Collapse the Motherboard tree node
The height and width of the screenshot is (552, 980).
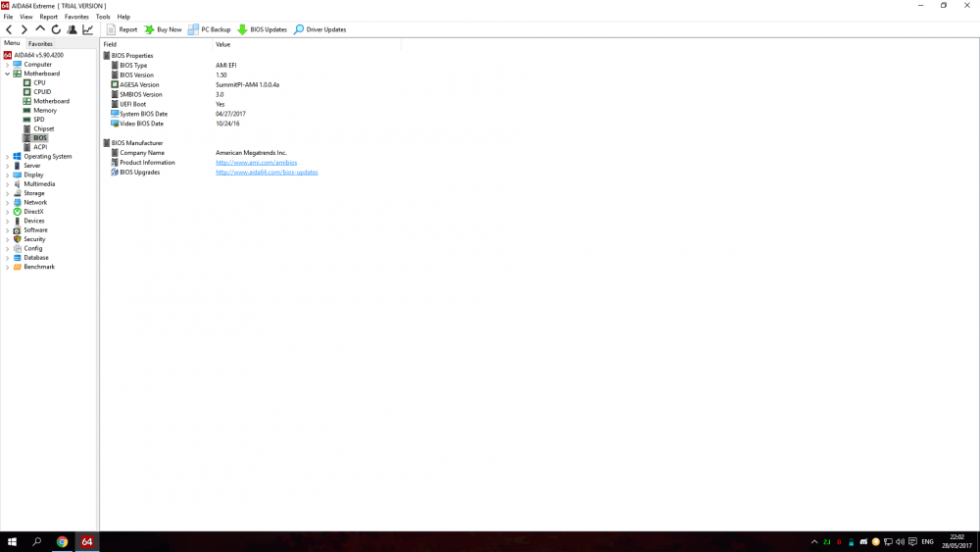pos(8,74)
